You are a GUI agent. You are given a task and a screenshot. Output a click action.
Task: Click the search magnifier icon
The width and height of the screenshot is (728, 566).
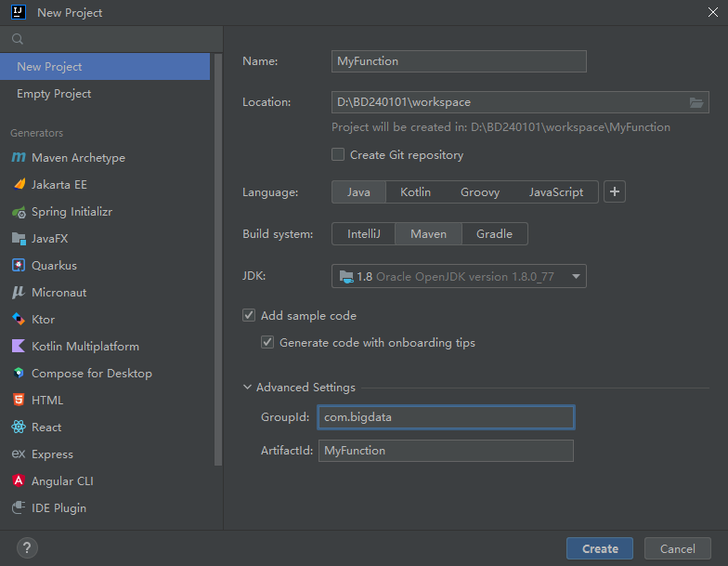click(x=18, y=39)
